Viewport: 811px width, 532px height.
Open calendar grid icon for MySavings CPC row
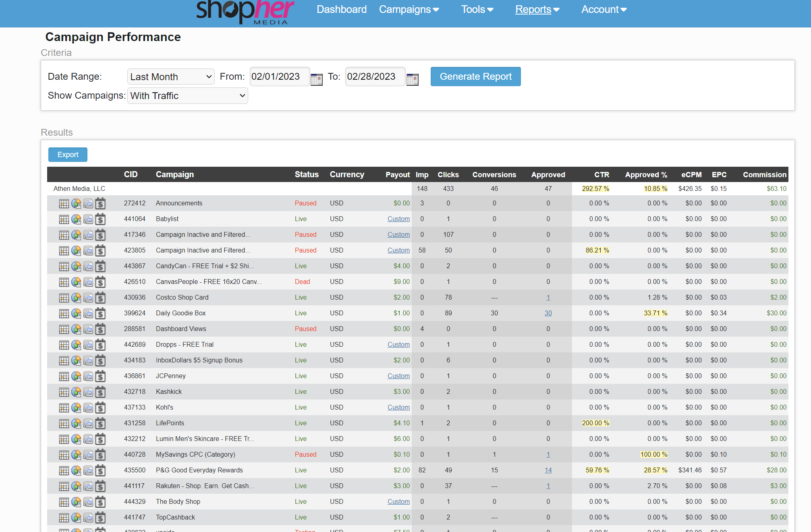64,455
